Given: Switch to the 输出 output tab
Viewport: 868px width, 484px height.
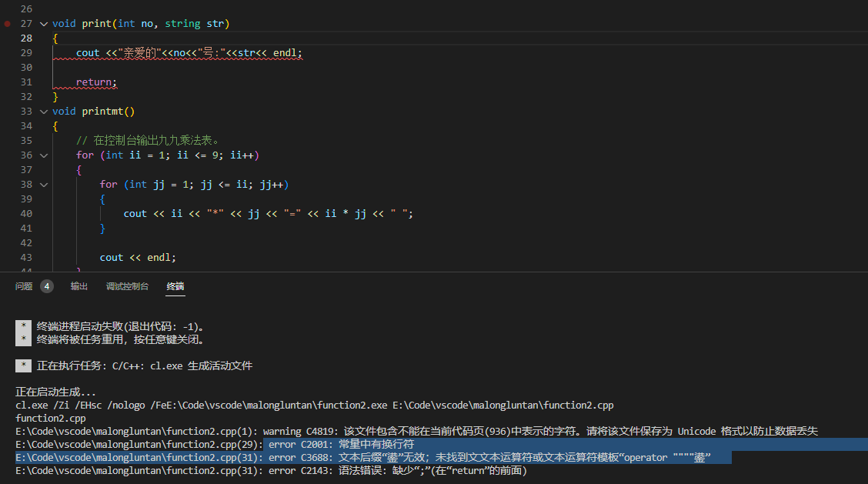Looking at the screenshot, I should point(79,286).
